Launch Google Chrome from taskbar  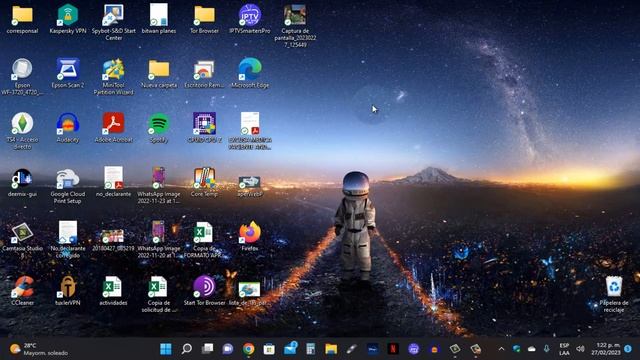coord(249,349)
